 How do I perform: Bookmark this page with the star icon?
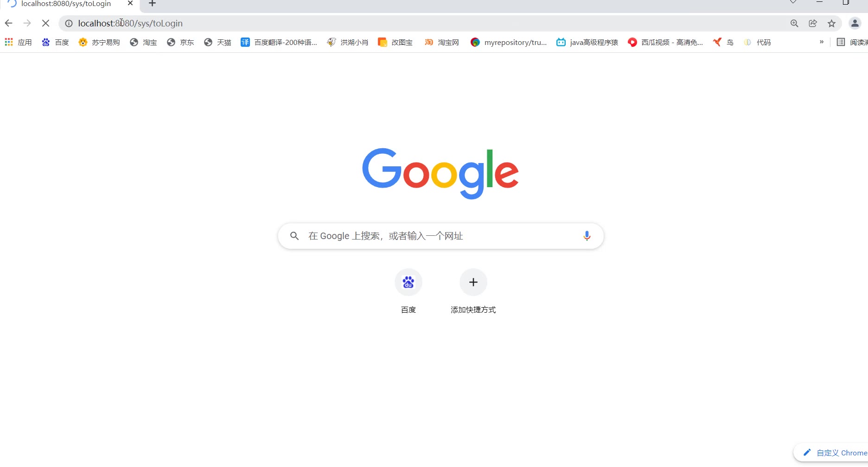click(x=831, y=23)
